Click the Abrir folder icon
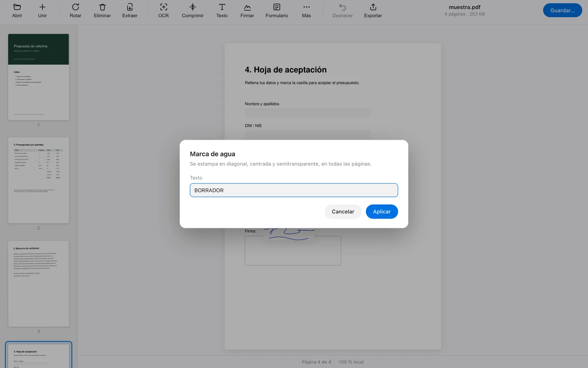588x368 pixels. tap(17, 7)
